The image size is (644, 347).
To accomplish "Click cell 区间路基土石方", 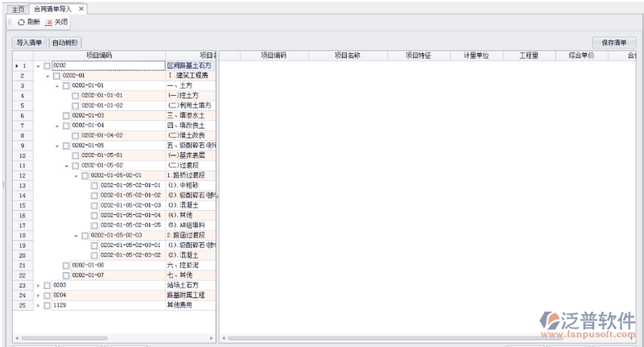I will click(189, 66).
